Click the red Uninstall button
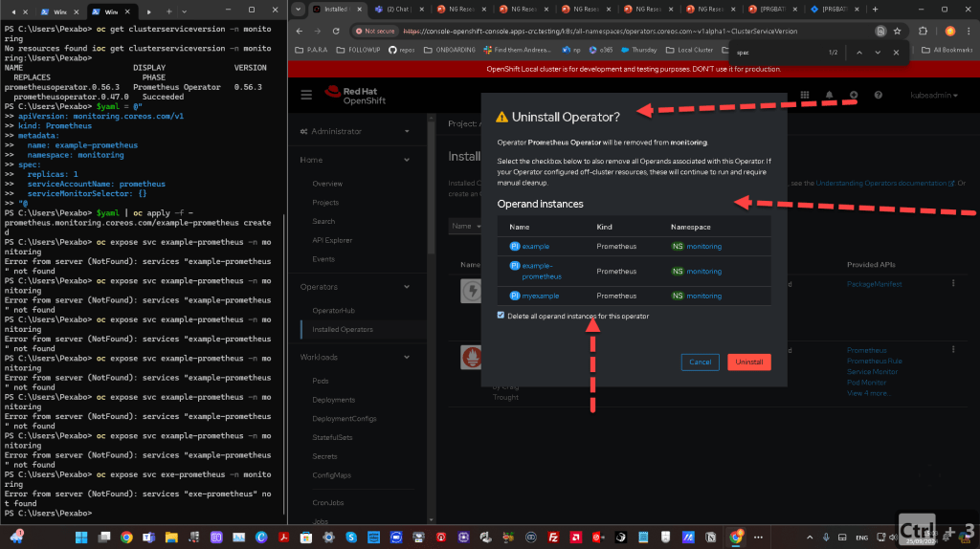Viewport: 980px width, 549px height. (748, 362)
